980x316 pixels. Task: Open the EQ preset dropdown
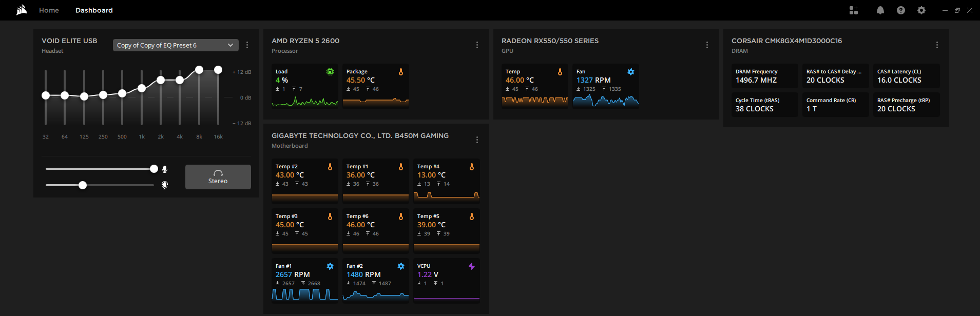pos(176,45)
